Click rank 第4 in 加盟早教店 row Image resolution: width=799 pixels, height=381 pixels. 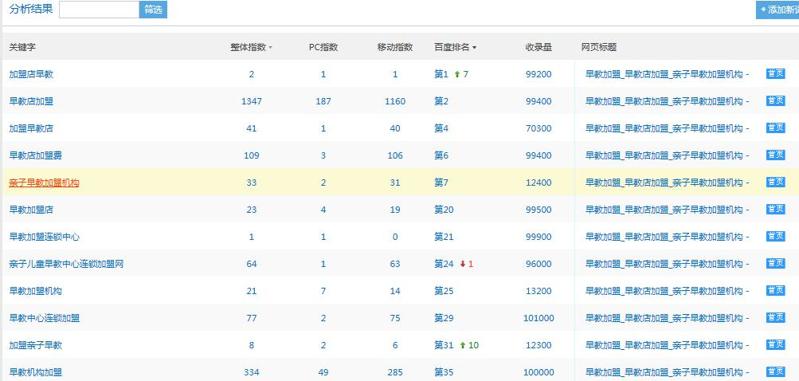point(441,128)
